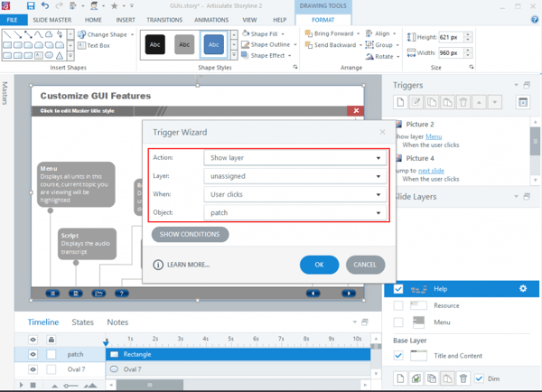This screenshot has width=542, height=392.
Task: Paste trigger in Triggers panel
Action: [448, 102]
